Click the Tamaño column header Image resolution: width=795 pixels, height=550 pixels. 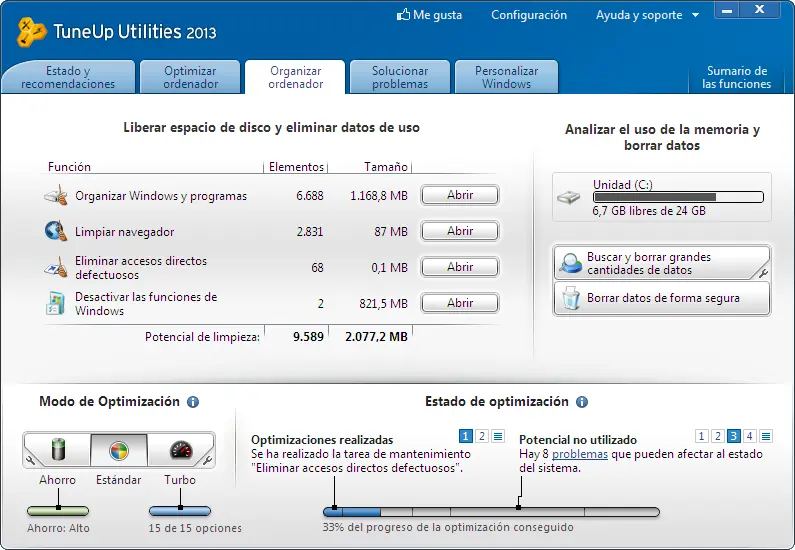386,167
